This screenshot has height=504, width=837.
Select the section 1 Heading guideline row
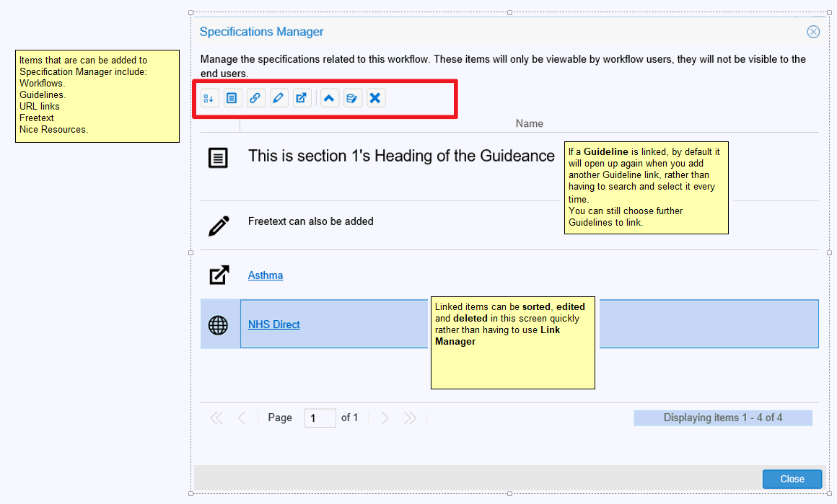pyautogui.click(x=401, y=156)
